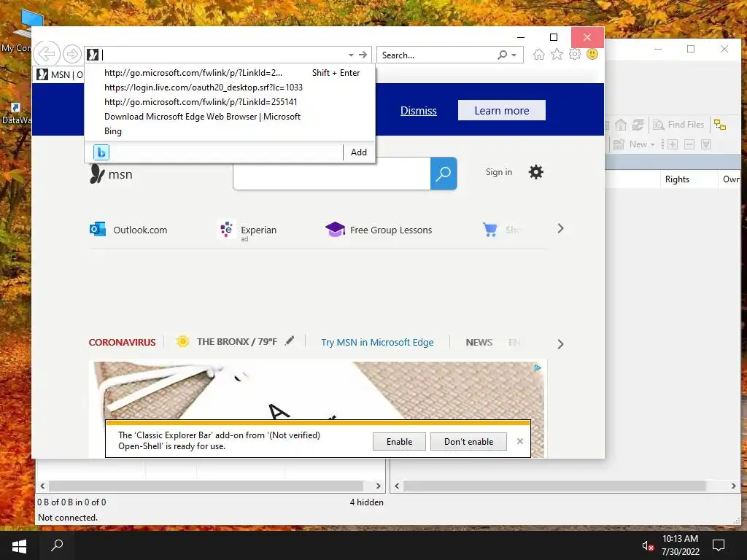The image size is (747, 560).
Task: Choose the Bing suggestion
Action: (x=230, y=131)
